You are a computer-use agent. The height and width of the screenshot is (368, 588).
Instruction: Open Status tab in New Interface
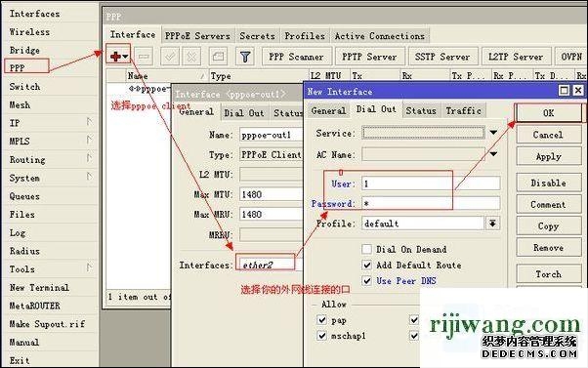tap(421, 110)
